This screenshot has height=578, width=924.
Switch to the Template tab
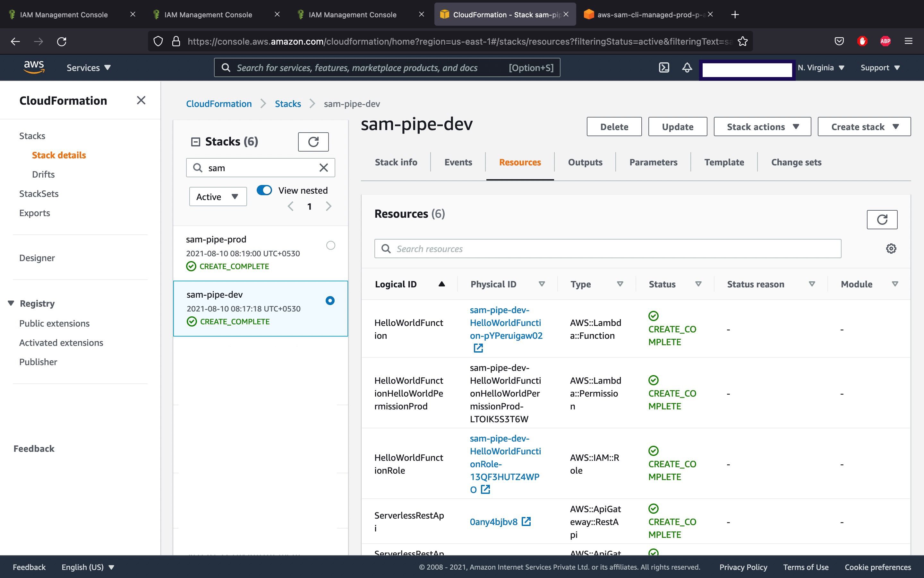click(724, 162)
